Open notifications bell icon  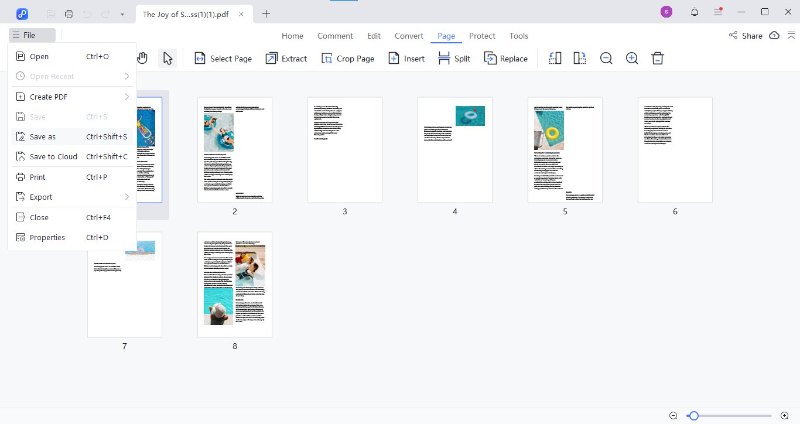click(694, 12)
